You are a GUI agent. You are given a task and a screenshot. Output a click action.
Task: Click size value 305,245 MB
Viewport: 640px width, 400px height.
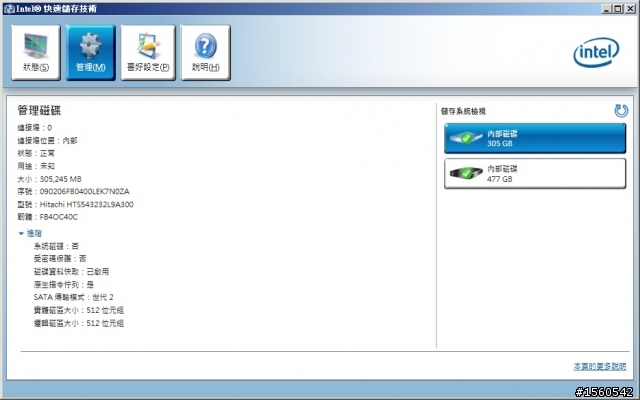pyautogui.click(x=60, y=179)
